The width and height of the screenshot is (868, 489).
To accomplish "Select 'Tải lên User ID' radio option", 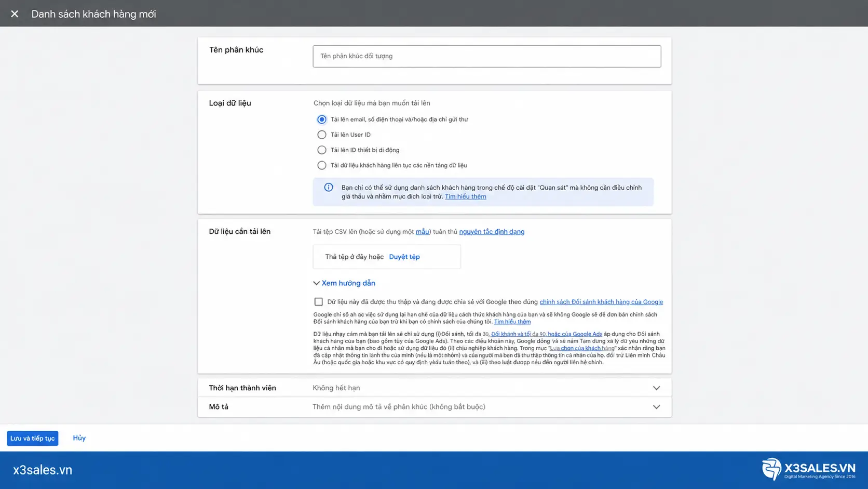I will click(322, 135).
